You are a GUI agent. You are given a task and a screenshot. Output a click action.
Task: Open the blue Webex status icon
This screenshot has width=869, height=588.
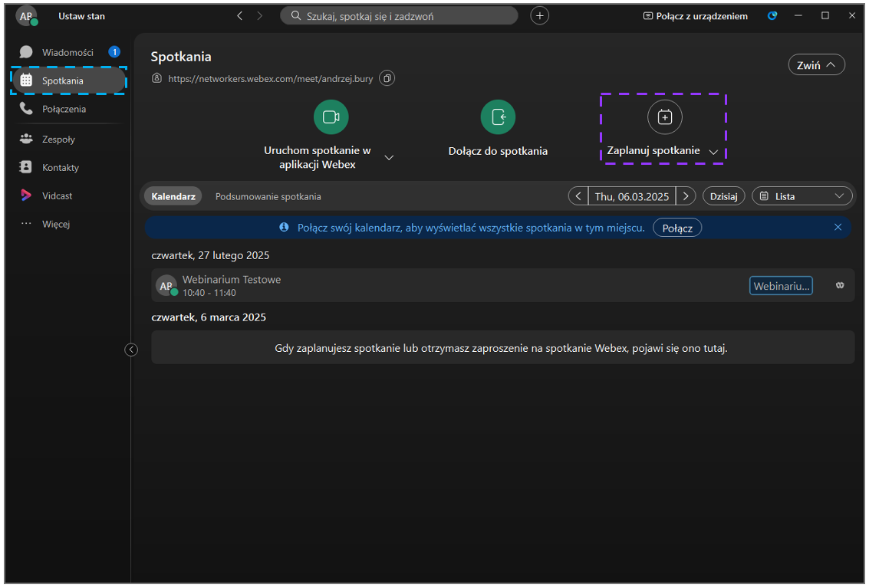(x=772, y=15)
